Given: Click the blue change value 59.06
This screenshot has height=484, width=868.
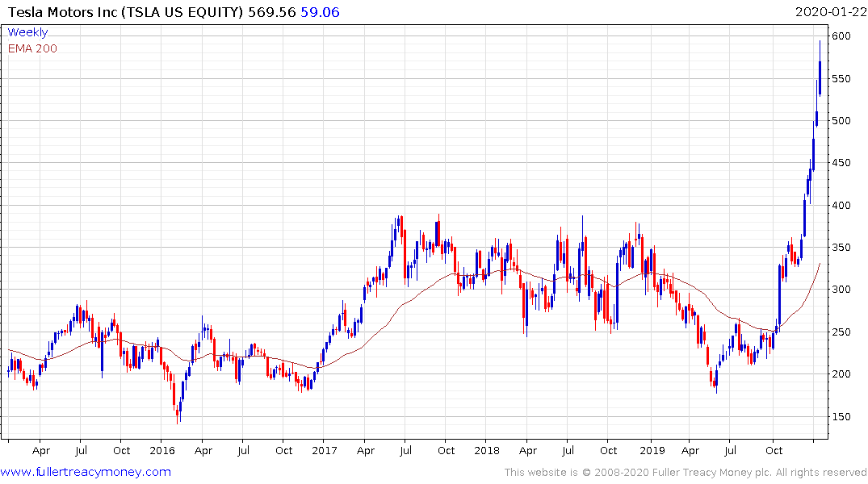Looking at the screenshot, I should tap(320, 12).
